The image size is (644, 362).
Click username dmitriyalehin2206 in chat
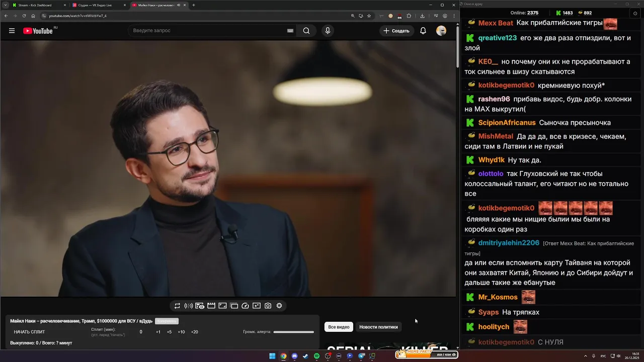509,243
